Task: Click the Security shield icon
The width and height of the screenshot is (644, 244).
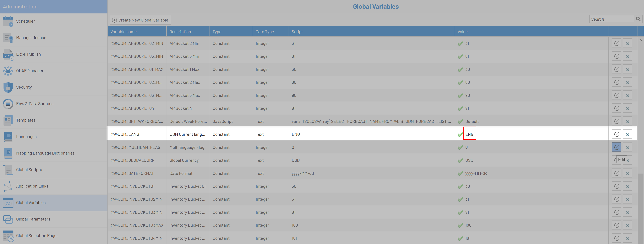Action: pyautogui.click(x=8, y=87)
